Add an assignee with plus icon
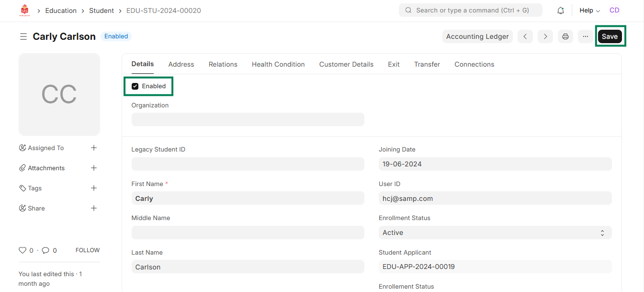This screenshot has height=292, width=644. tap(94, 148)
